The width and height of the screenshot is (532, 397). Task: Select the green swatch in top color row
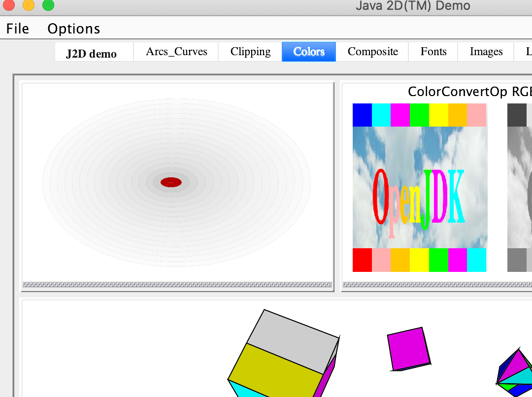(x=419, y=115)
